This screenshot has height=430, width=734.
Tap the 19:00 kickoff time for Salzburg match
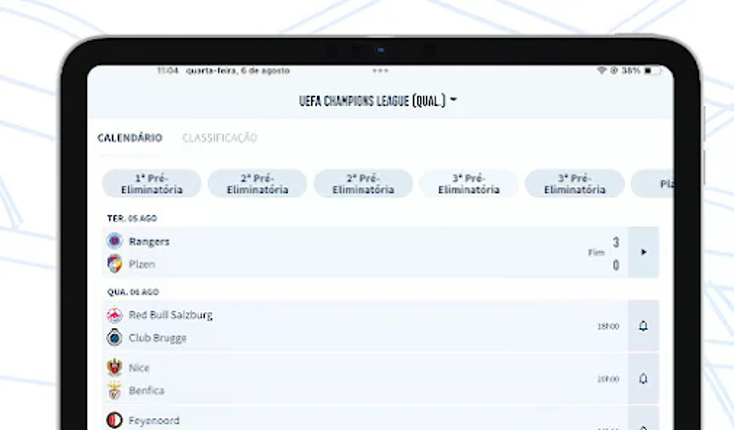pyautogui.click(x=608, y=326)
